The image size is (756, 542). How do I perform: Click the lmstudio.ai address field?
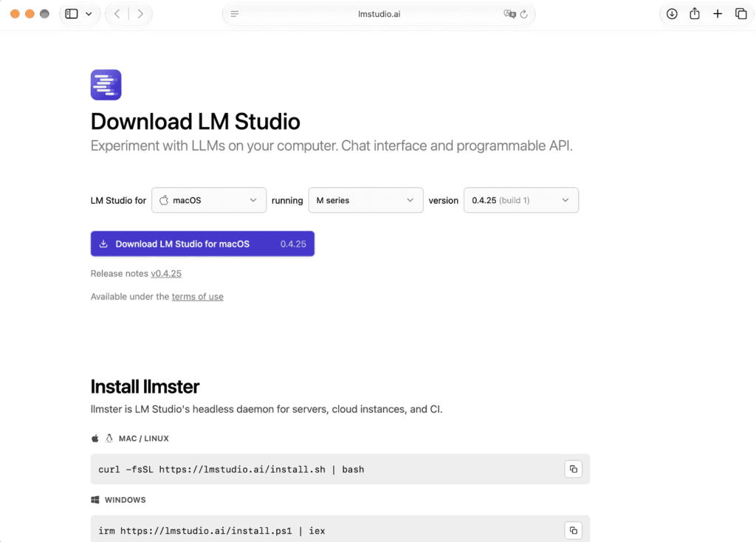pos(379,14)
